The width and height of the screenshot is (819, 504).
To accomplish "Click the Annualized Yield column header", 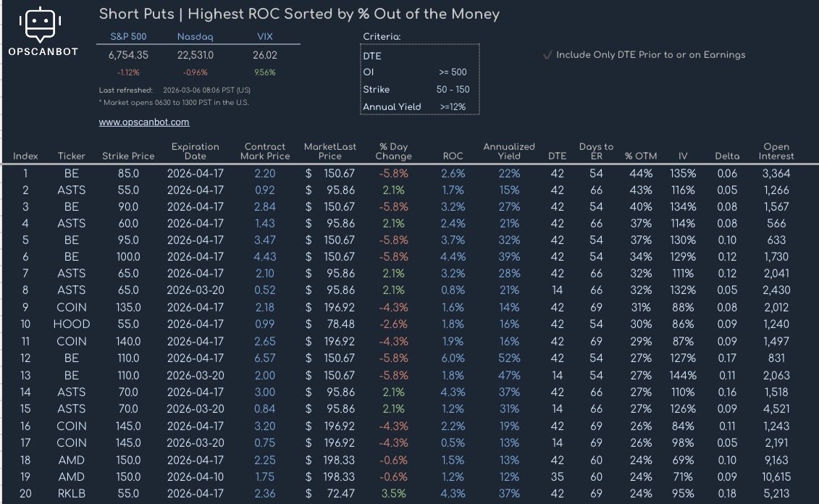I will click(509, 151).
